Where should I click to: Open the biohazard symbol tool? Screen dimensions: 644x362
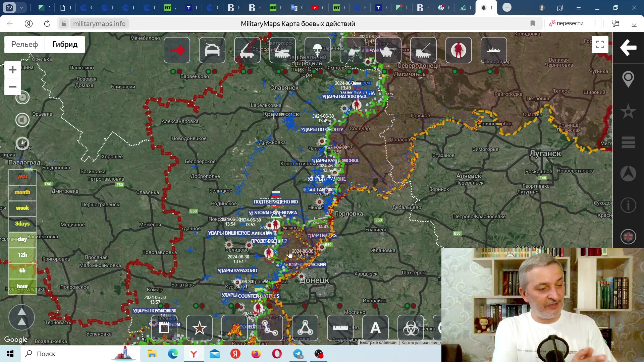click(411, 328)
